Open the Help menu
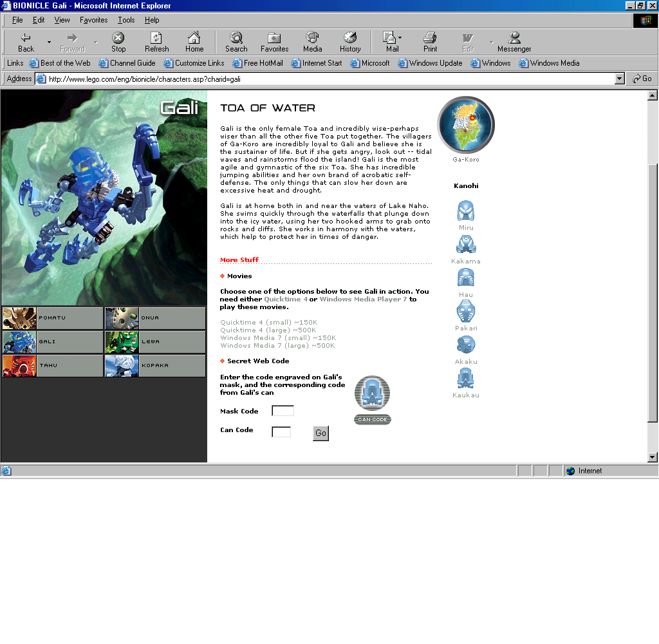 point(152,20)
